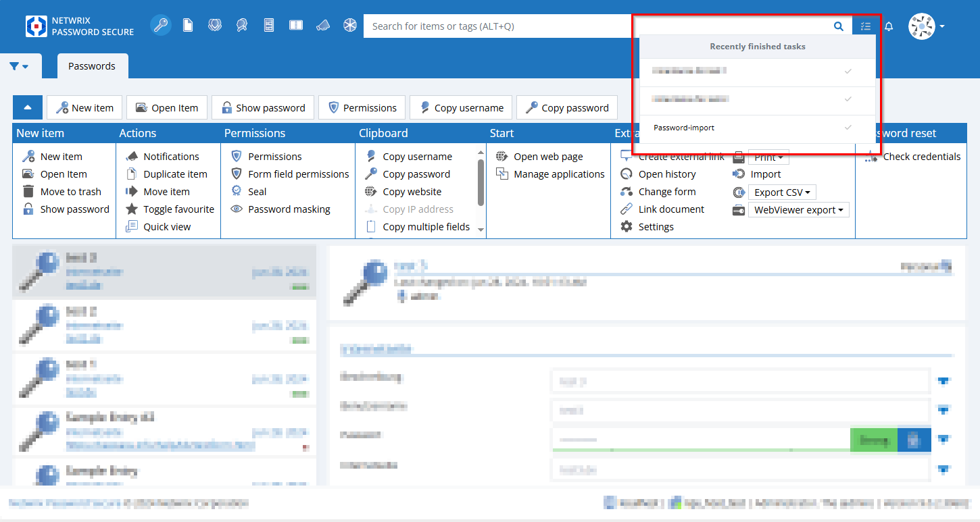This screenshot has height=522, width=980.
Task: Open Form field permissions
Action: coord(290,174)
